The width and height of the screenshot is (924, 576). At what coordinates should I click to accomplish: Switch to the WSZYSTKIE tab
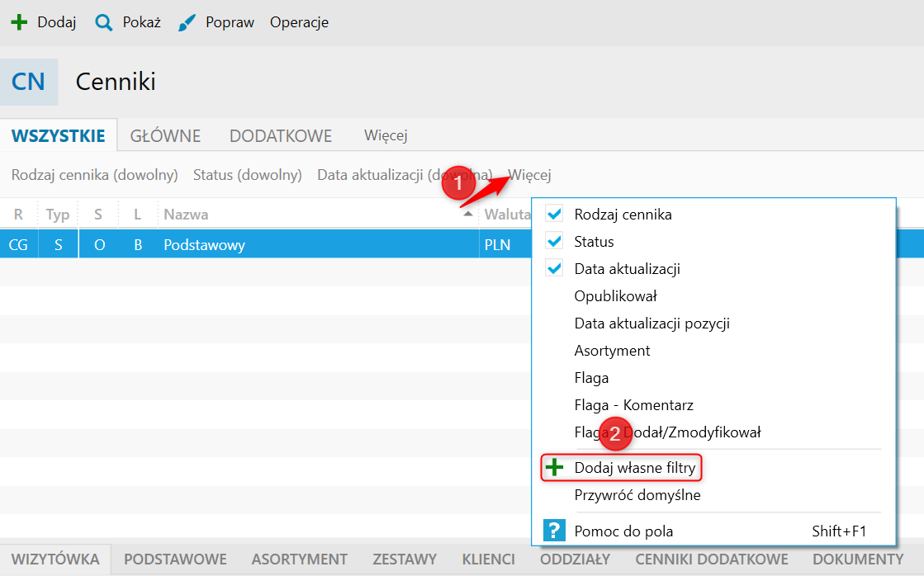(x=59, y=135)
